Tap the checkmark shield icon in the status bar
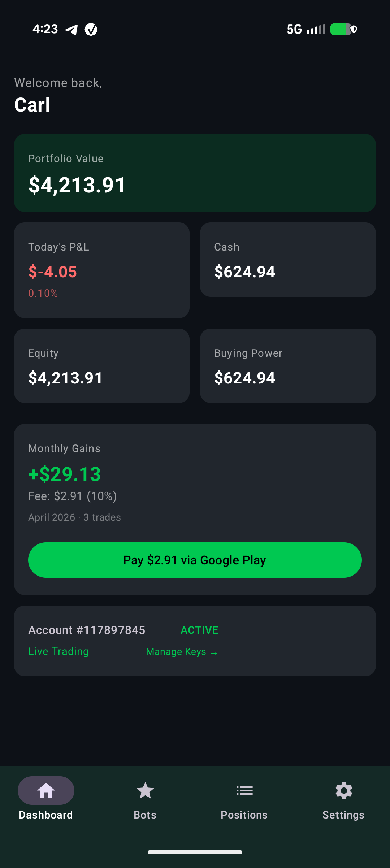This screenshot has height=868, width=390. pyautogui.click(x=91, y=29)
